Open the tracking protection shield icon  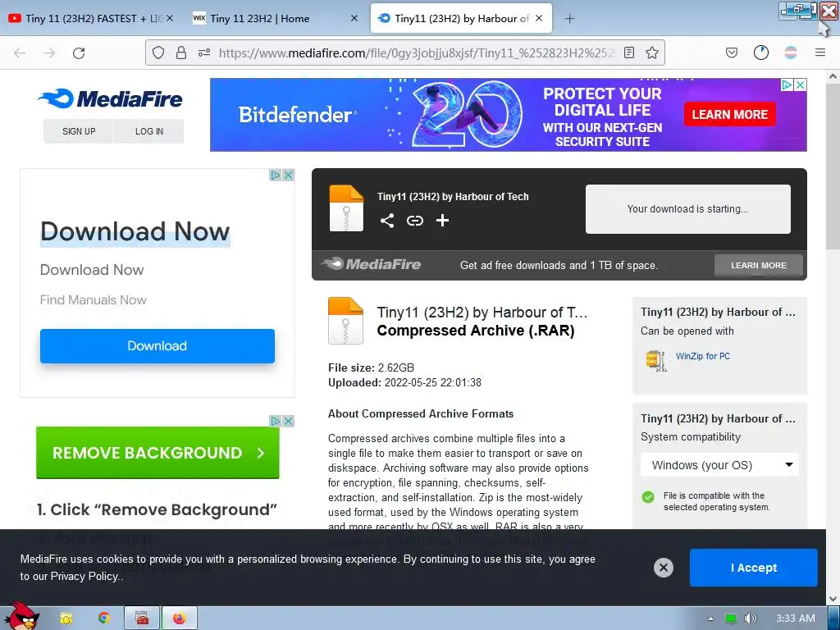click(x=158, y=52)
